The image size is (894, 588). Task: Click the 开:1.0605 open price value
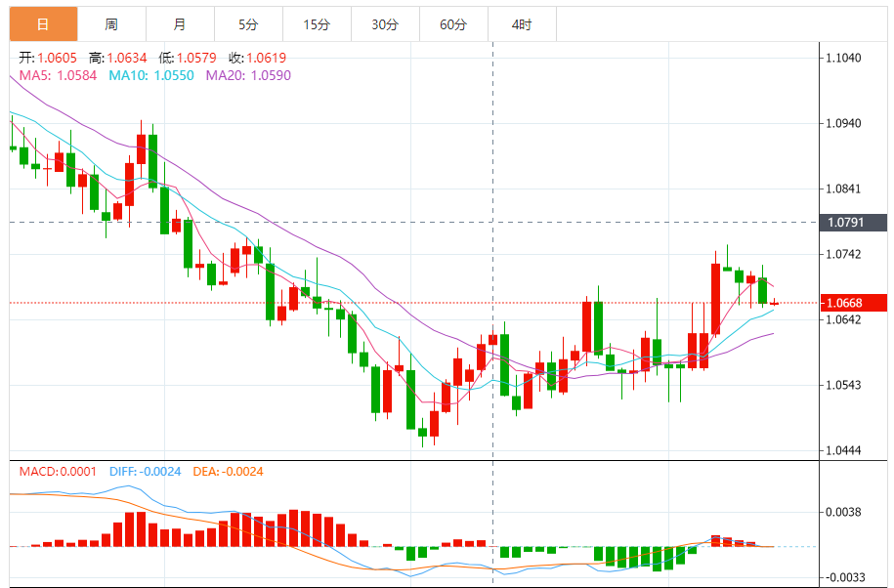click(48, 58)
